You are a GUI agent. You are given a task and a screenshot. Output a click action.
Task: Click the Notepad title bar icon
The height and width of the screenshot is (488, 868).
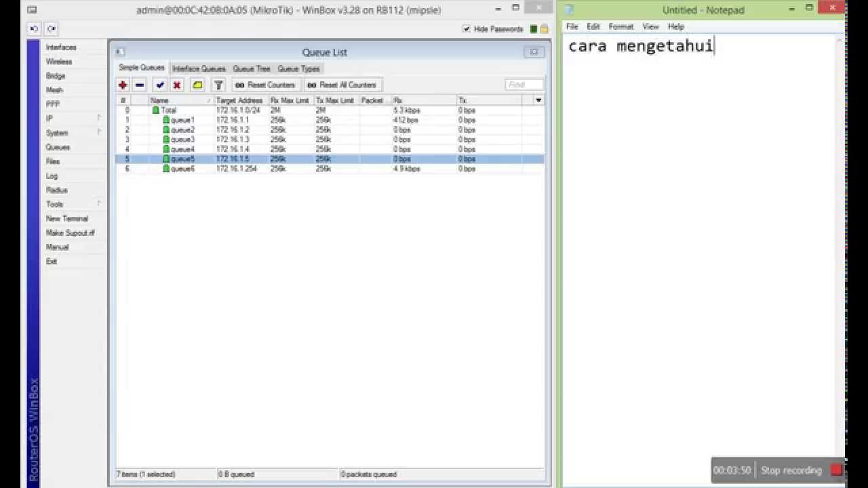click(568, 9)
